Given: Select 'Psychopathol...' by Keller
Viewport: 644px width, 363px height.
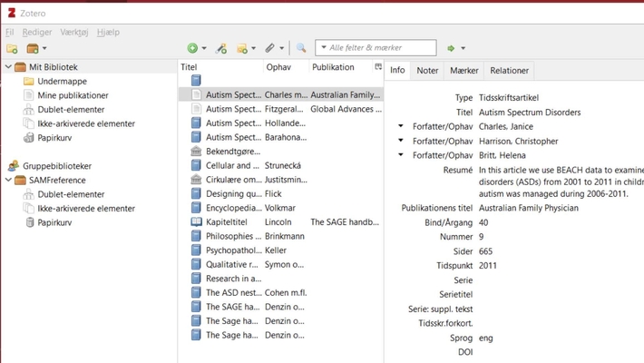Looking at the screenshot, I should (x=281, y=250).
